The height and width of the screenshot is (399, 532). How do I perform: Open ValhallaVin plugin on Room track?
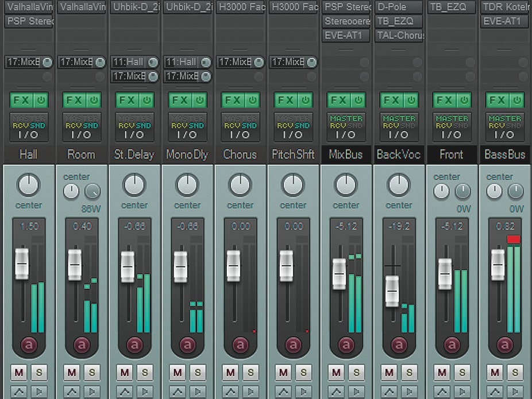pos(82,7)
